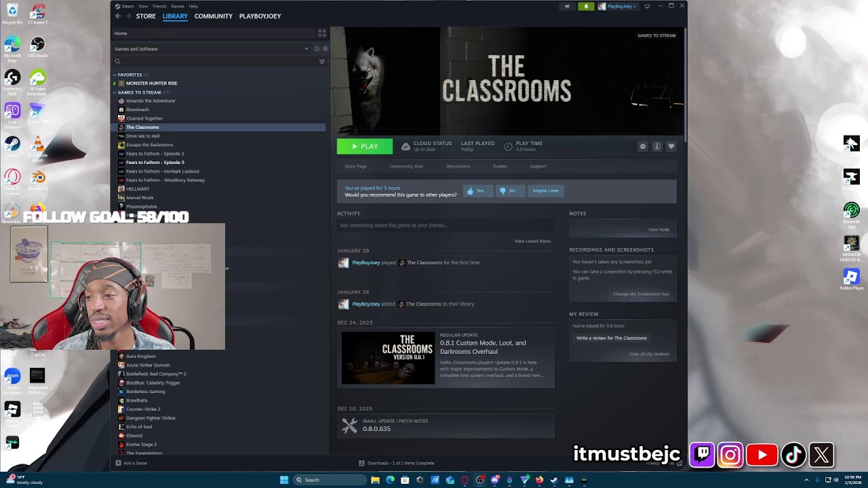Switch Steam to Big Picture mode icon
The image size is (868, 488).
pos(647,6)
